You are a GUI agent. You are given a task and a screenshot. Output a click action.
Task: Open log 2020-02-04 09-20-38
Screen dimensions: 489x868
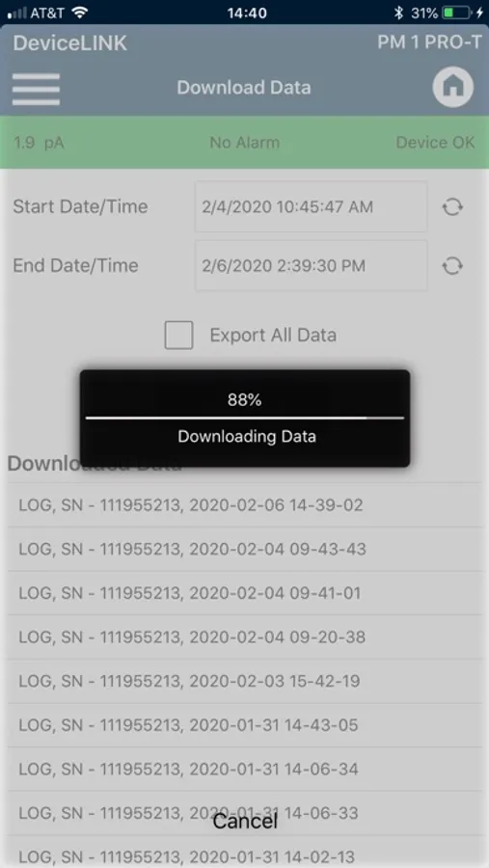pyautogui.click(x=245, y=637)
